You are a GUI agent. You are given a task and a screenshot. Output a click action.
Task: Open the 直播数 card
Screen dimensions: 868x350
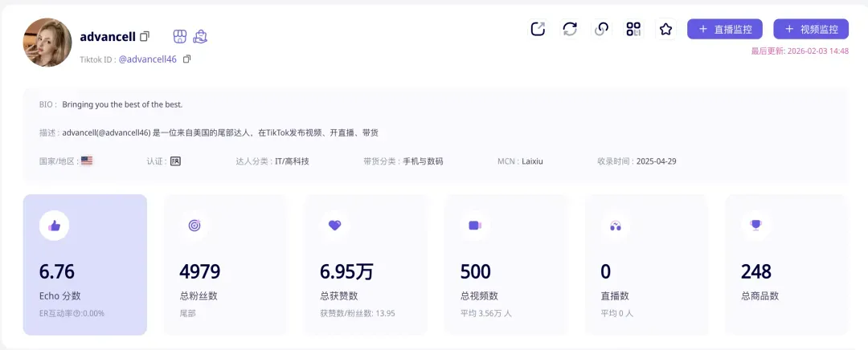click(646, 265)
